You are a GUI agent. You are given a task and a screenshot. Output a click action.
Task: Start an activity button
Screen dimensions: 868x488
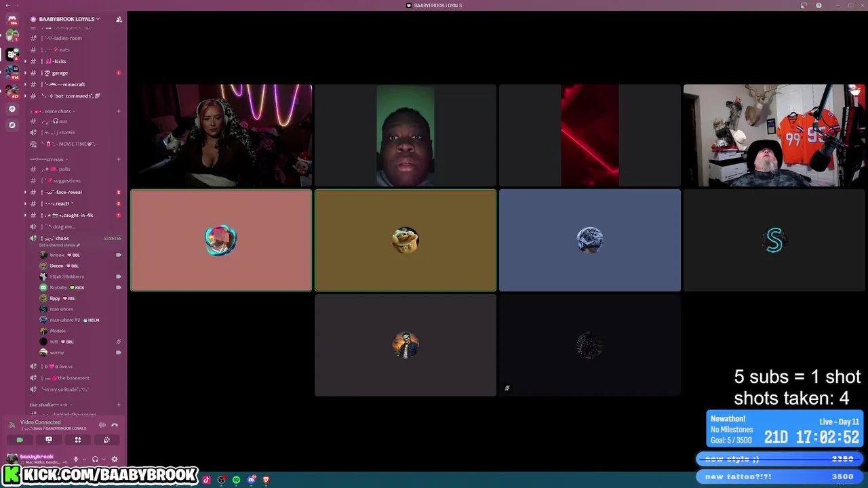click(78, 440)
